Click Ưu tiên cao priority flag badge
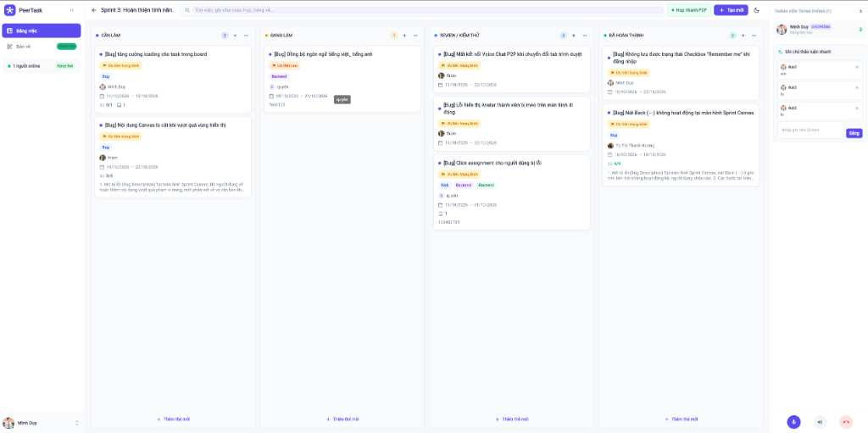The height and width of the screenshot is (433, 868). point(285,65)
